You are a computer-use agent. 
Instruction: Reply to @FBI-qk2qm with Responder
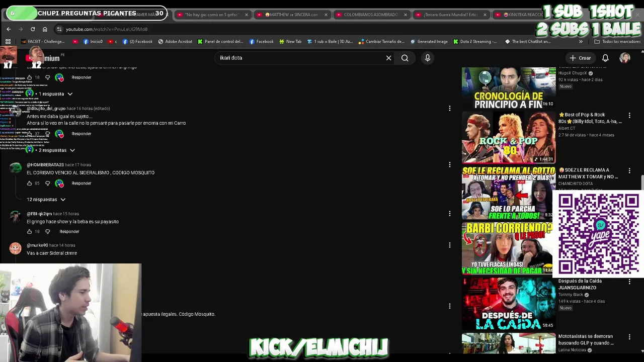(x=69, y=232)
